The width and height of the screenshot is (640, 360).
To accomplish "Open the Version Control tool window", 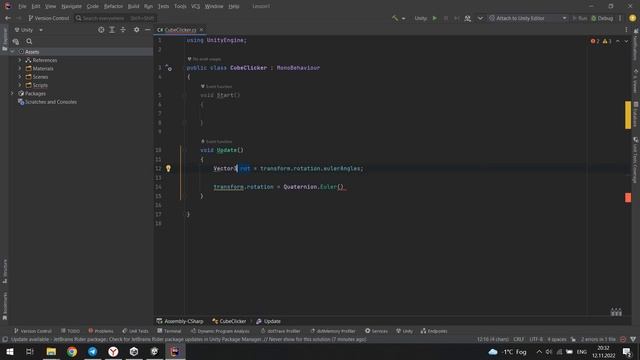I will coord(33,331).
